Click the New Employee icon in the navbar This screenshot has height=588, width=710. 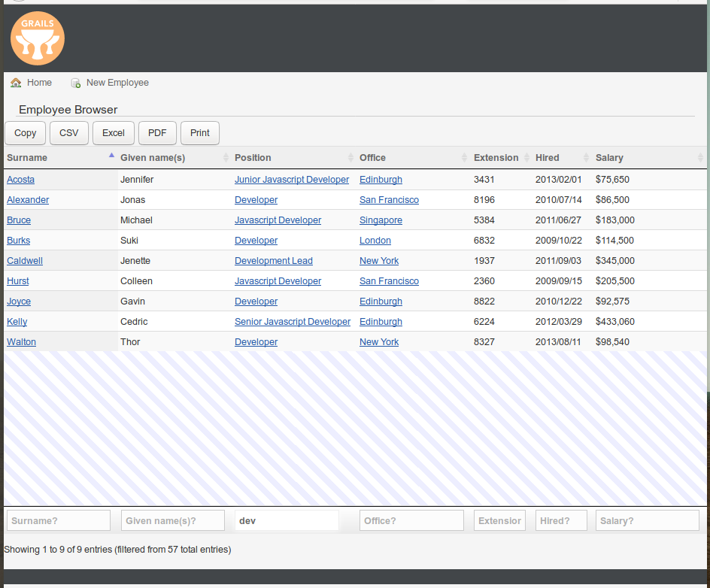click(x=75, y=83)
